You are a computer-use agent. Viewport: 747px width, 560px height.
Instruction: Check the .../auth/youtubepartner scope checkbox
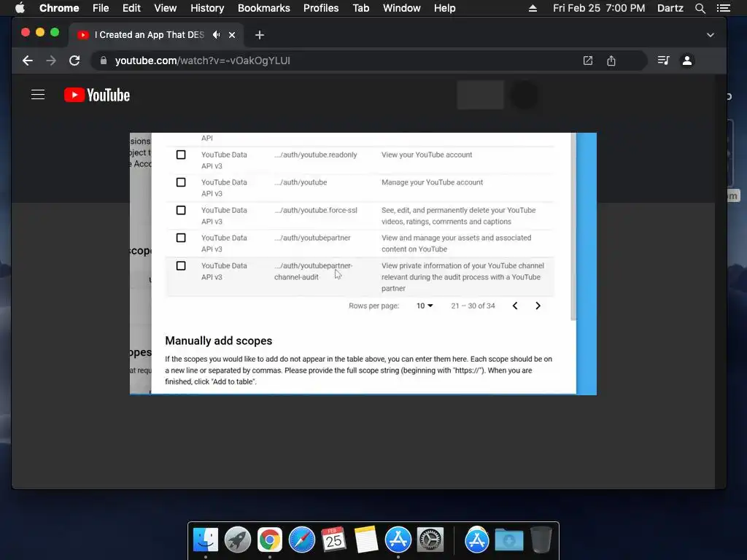point(181,238)
